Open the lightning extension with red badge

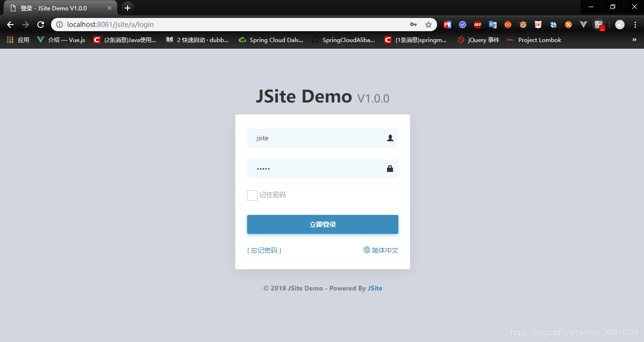click(599, 25)
